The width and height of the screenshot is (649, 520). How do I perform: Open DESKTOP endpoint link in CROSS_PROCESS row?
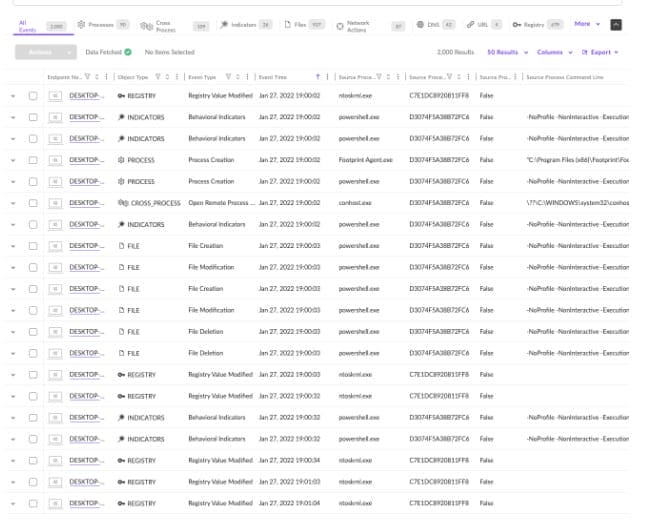point(86,203)
